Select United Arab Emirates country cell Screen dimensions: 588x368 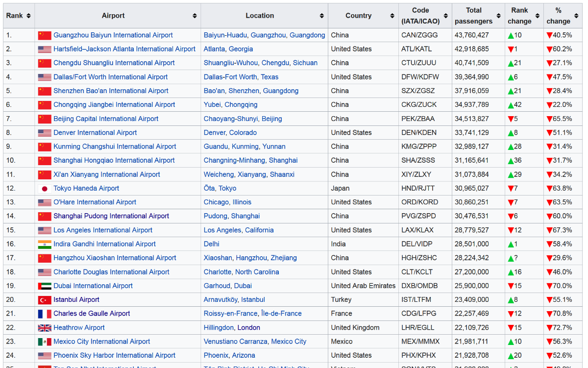coord(363,286)
